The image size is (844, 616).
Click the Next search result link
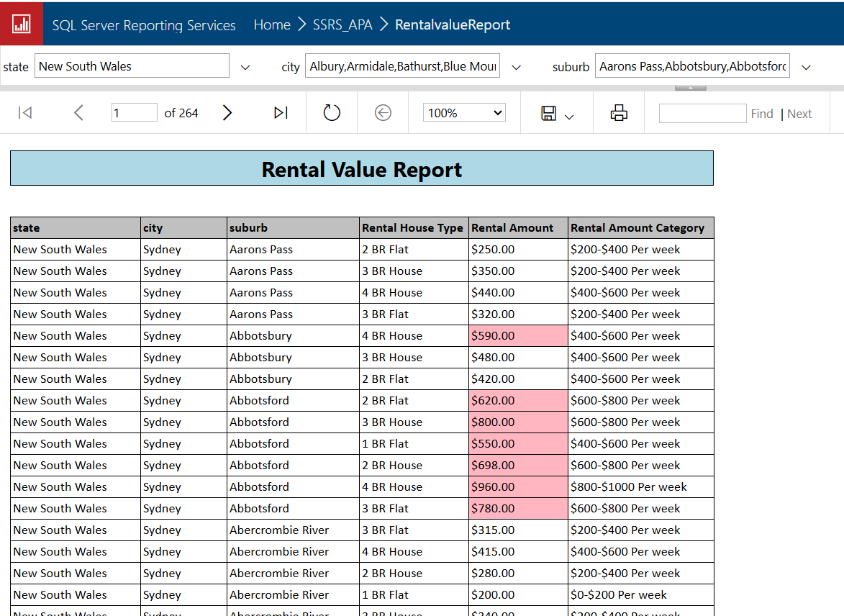pos(799,114)
